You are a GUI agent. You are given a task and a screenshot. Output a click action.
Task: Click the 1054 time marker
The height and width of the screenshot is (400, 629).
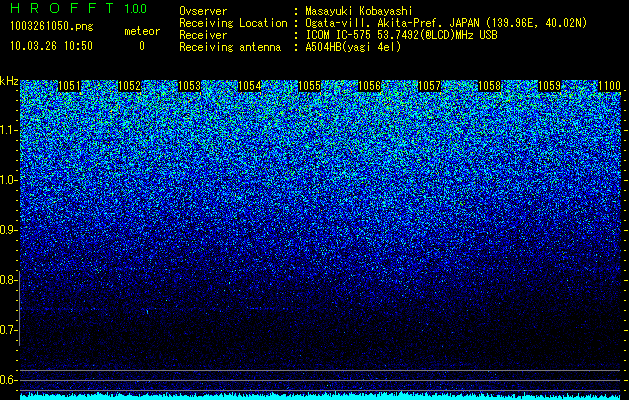250,86
